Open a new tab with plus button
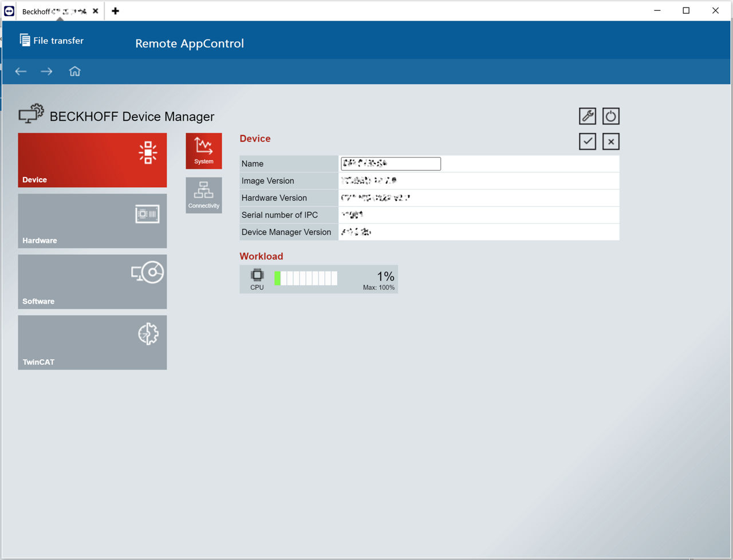This screenshot has height=560, width=733. click(x=115, y=11)
